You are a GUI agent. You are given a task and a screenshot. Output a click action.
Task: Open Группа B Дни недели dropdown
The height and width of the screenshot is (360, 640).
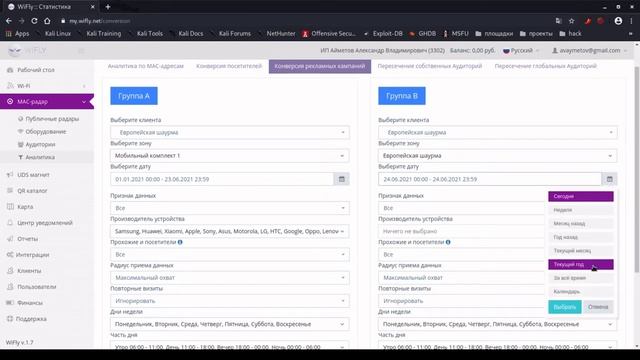pyautogui.click(x=498, y=324)
